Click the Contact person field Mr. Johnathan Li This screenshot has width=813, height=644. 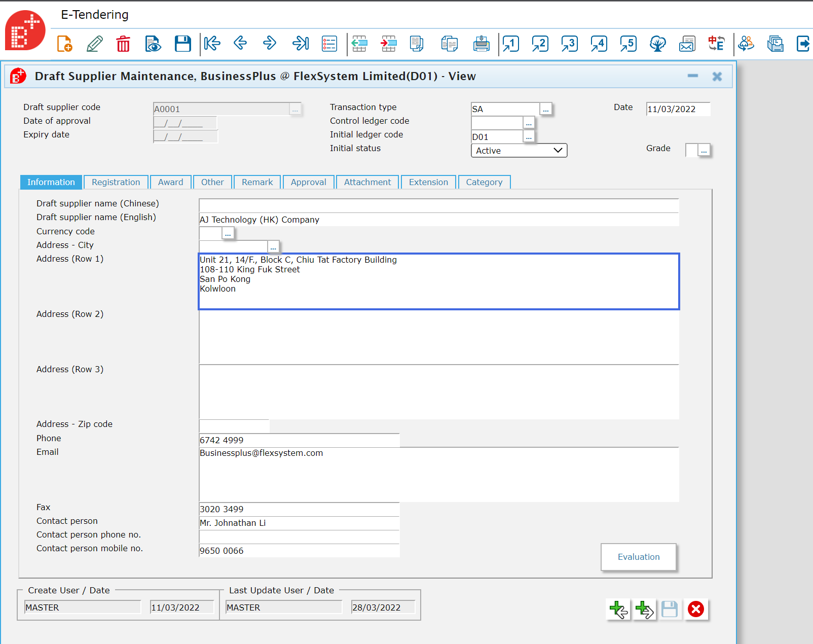[300, 523]
